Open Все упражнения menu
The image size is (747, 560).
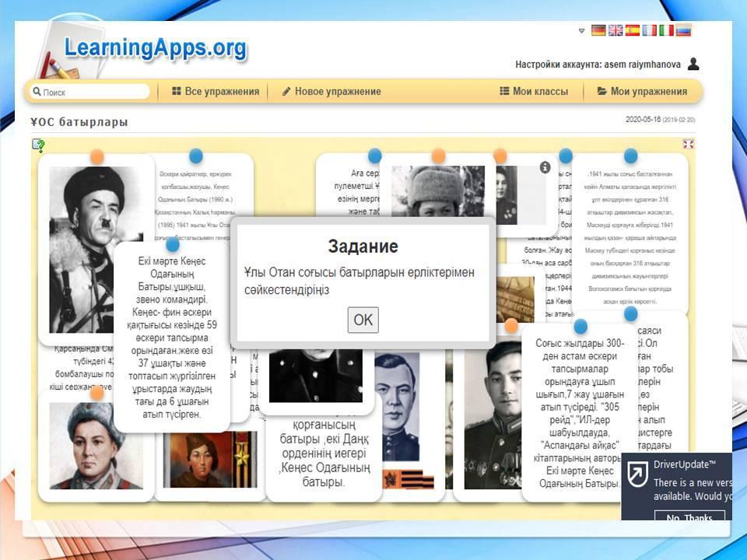(x=216, y=92)
